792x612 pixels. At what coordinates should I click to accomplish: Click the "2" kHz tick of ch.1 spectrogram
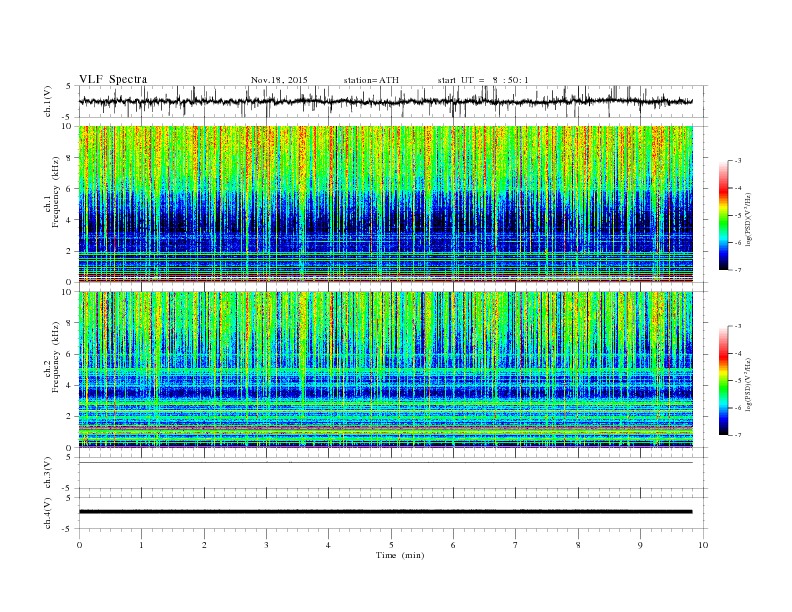[x=70, y=251]
